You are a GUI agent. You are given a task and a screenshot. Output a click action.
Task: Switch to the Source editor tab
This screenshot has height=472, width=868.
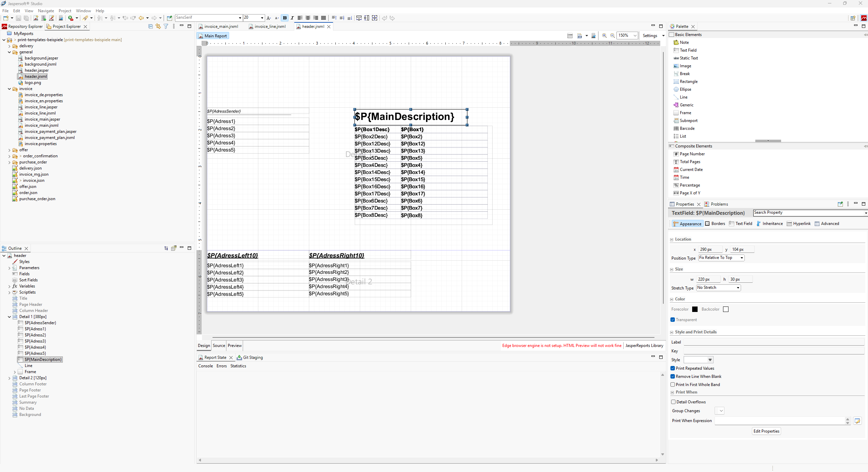(219, 346)
